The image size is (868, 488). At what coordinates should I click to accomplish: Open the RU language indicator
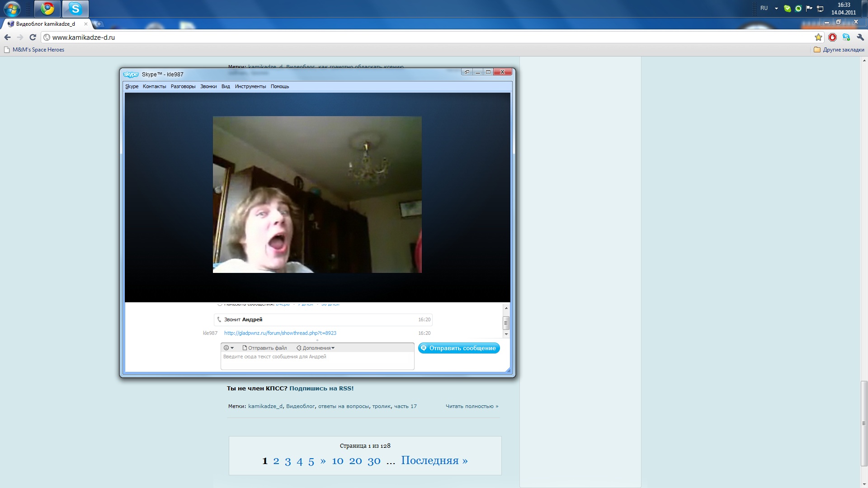pos(764,8)
